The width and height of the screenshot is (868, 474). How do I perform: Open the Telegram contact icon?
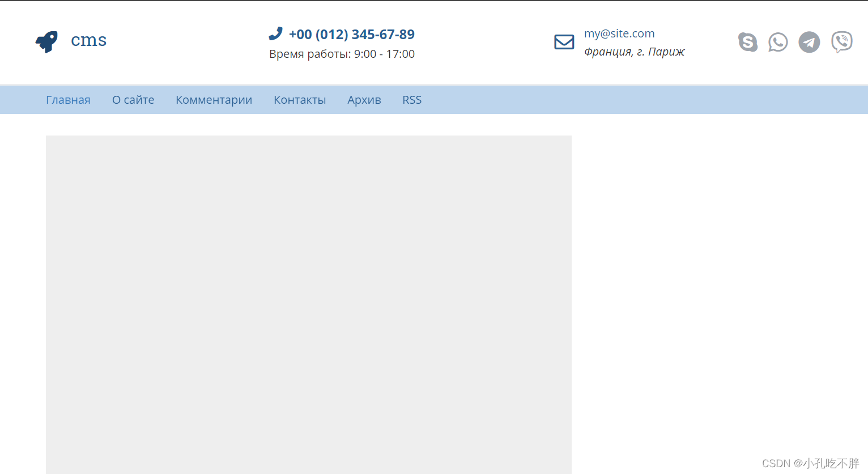coord(809,42)
